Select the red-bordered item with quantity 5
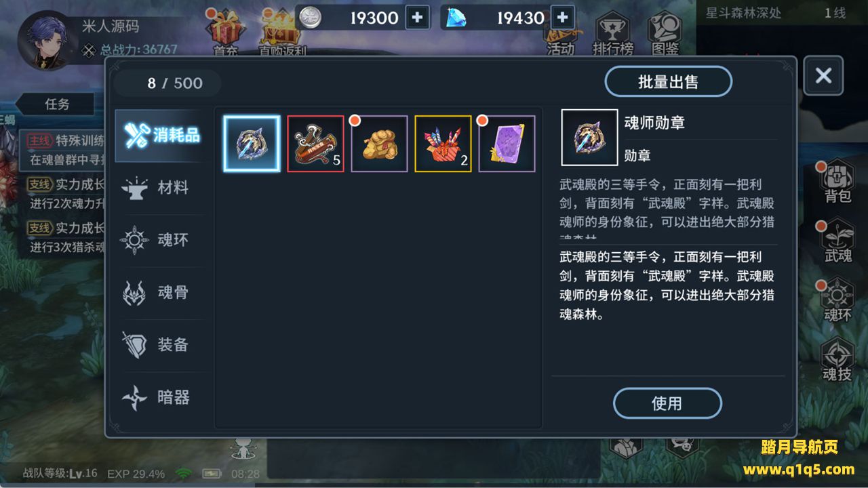Screen dimensions: 868x488 [x=315, y=144]
